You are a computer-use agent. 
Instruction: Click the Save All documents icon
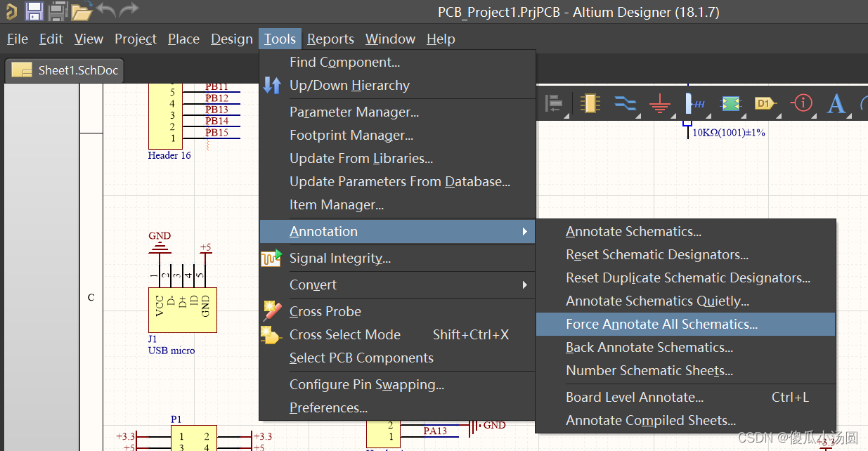(58, 11)
